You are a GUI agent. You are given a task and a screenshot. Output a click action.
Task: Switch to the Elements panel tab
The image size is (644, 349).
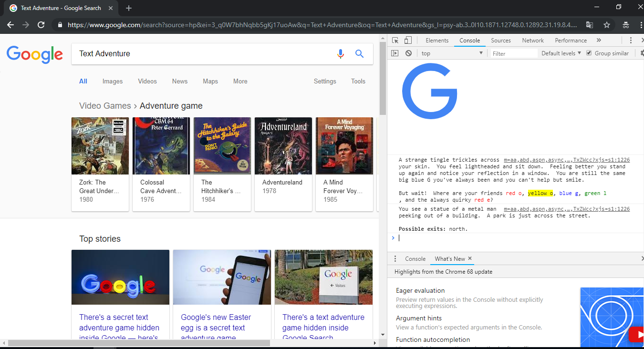[x=437, y=41]
